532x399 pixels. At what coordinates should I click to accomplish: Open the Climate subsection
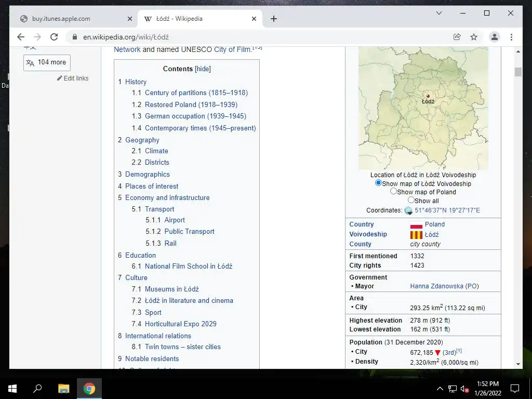pyautogui.click(x=156, y=151)
